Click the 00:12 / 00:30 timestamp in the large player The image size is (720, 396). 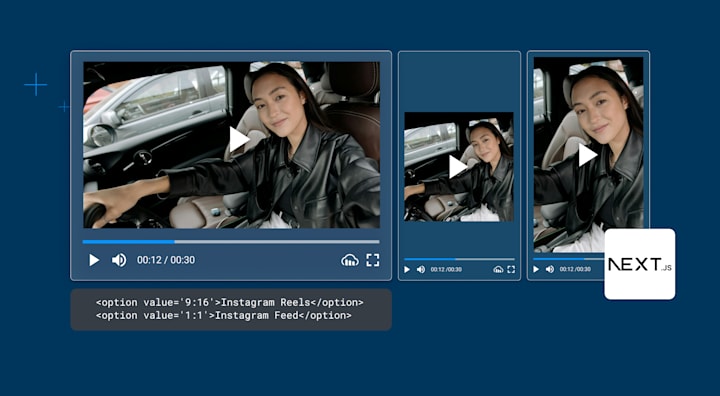pyautogui.click(x=166, y=260)
